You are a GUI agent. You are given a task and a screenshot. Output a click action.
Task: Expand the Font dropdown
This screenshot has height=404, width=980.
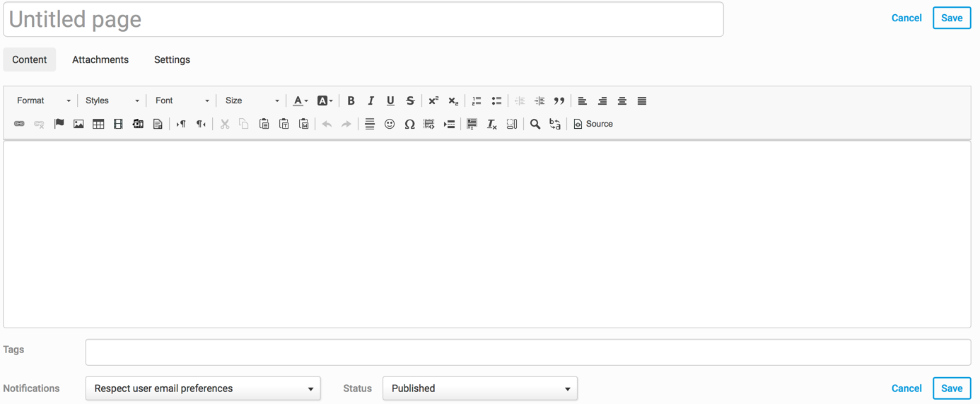tap(182, 101)
